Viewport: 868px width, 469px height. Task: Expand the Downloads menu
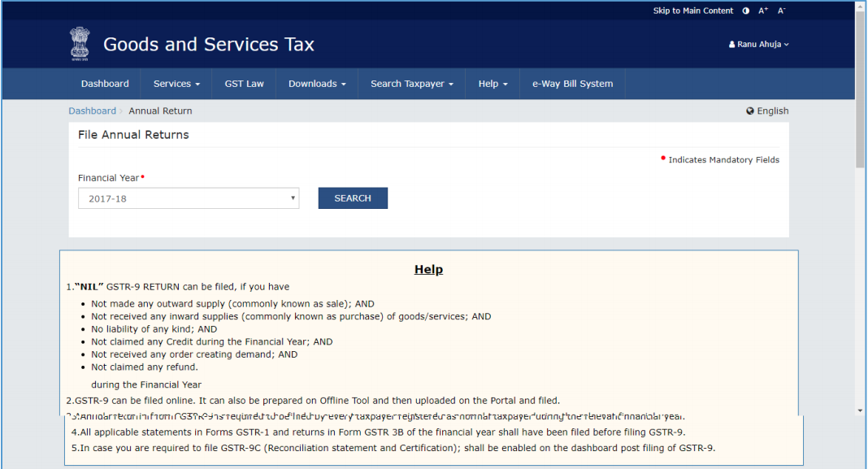(317, 84)
